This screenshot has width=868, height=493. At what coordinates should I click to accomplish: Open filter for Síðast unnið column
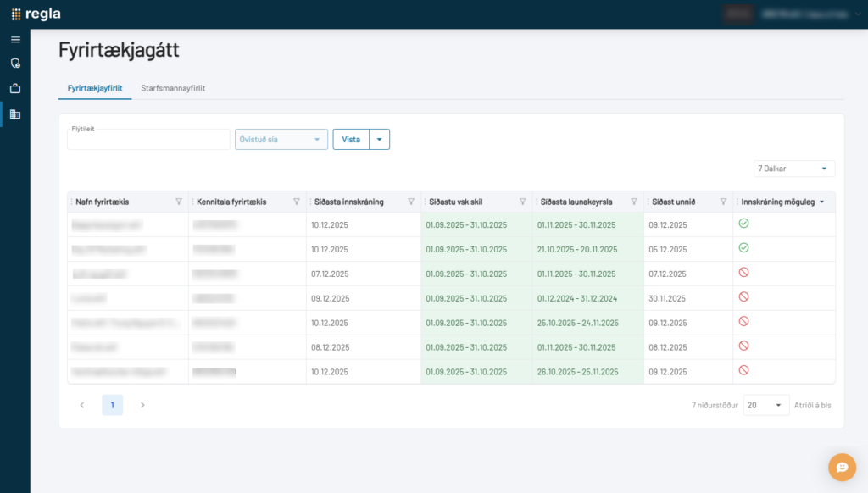pos(723,202)
